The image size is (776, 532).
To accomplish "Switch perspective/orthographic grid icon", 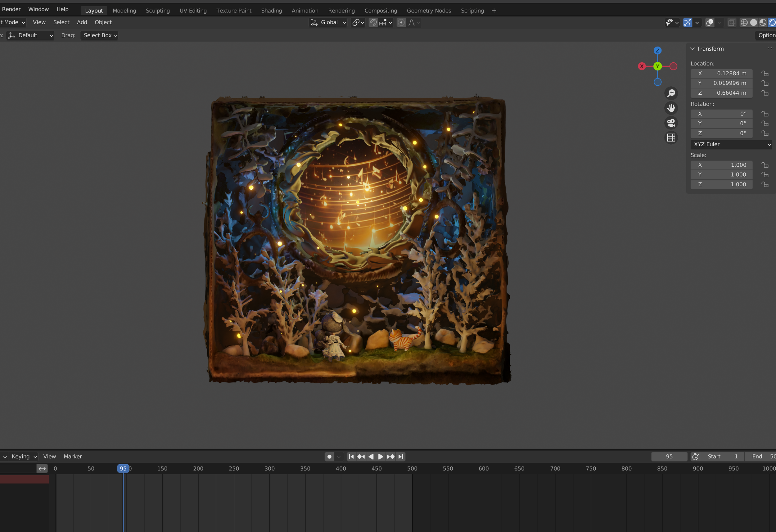I will (671, 138).
